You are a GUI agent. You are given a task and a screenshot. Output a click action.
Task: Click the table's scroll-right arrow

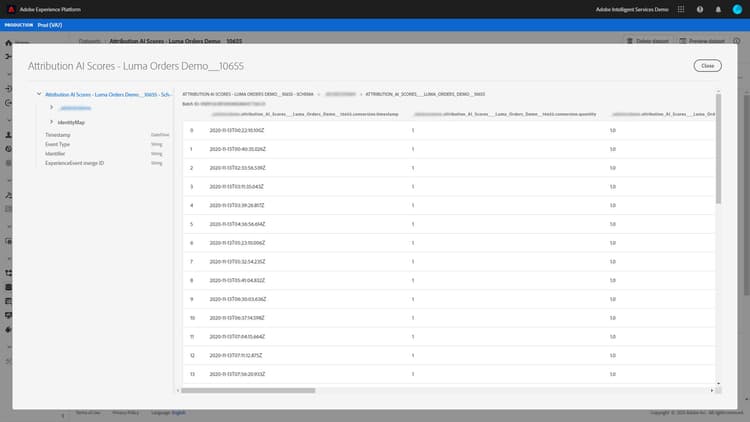tap(712, 390)
